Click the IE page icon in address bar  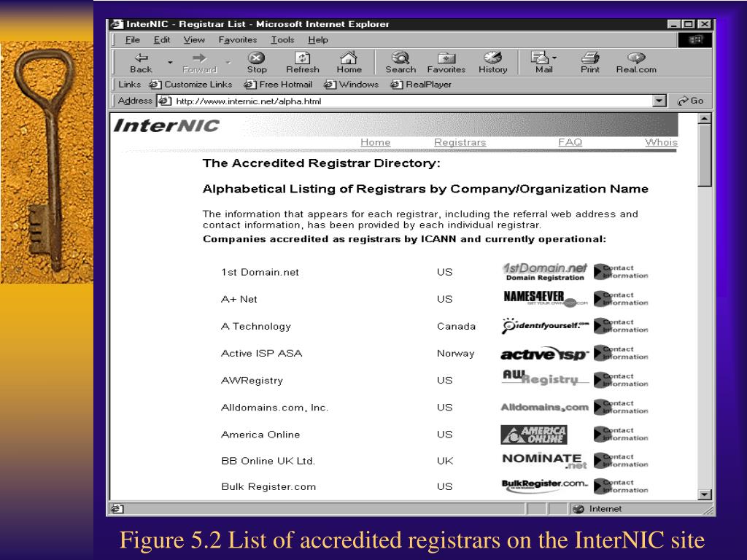(164, 101)
